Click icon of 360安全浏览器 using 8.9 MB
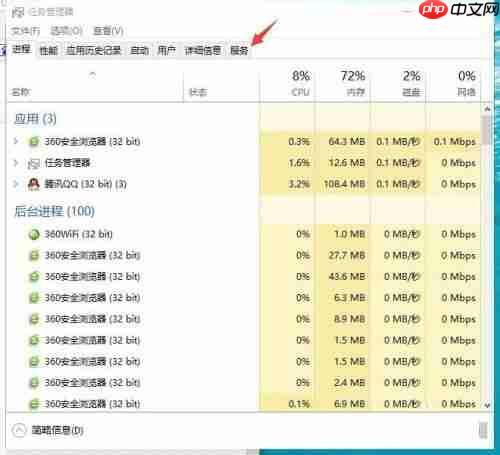500x455 pixels. 34,319
